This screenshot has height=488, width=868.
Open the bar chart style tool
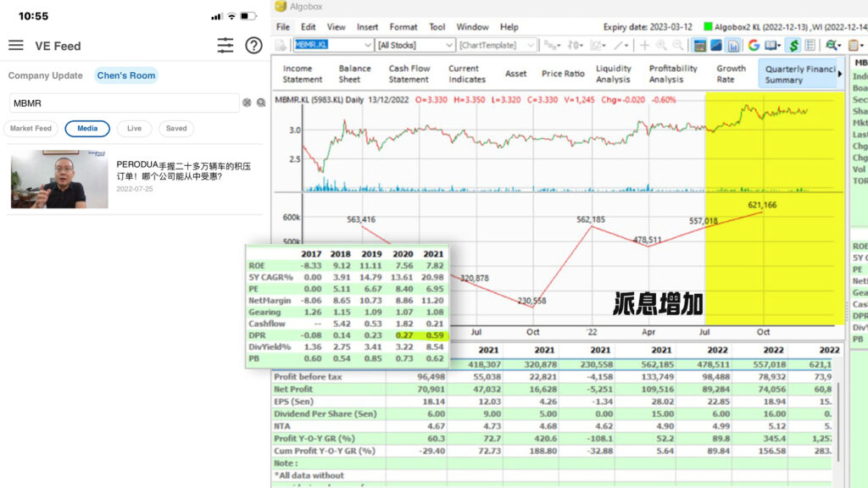[x=552, y=46]
